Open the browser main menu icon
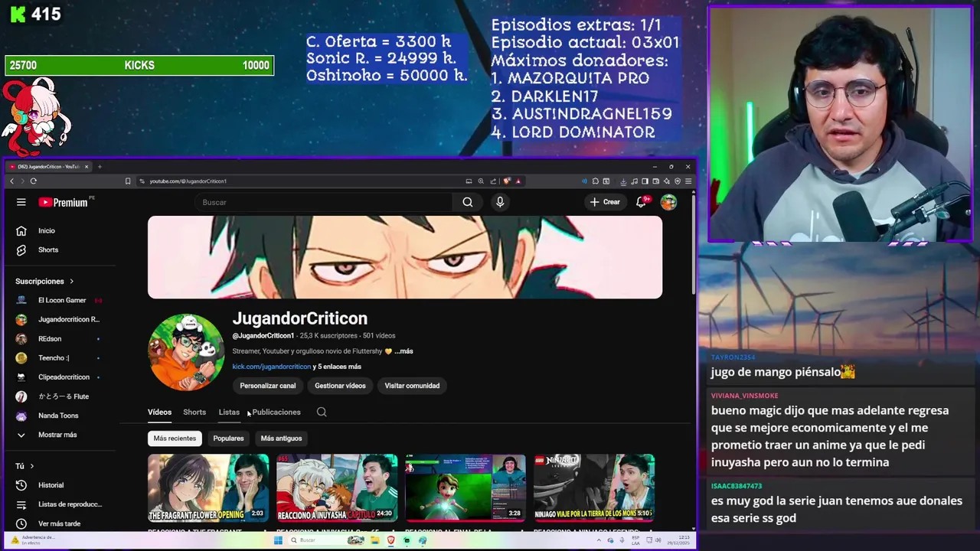980x551 pixels. [688, 181]
